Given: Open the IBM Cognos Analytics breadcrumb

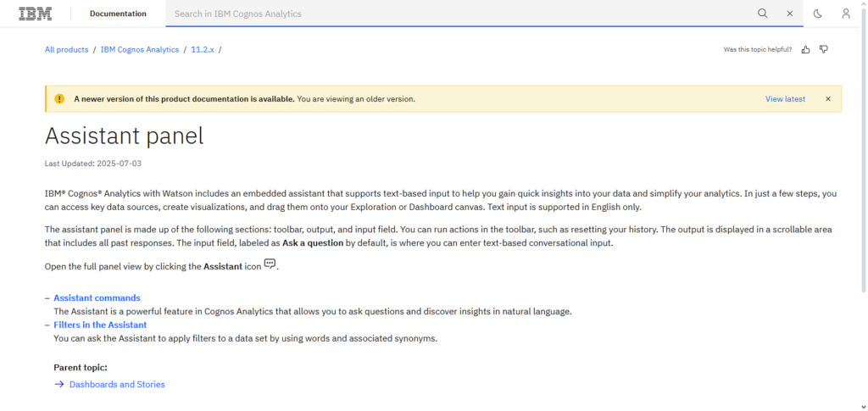Looking at the screenshot, I should tap(140, 50).
